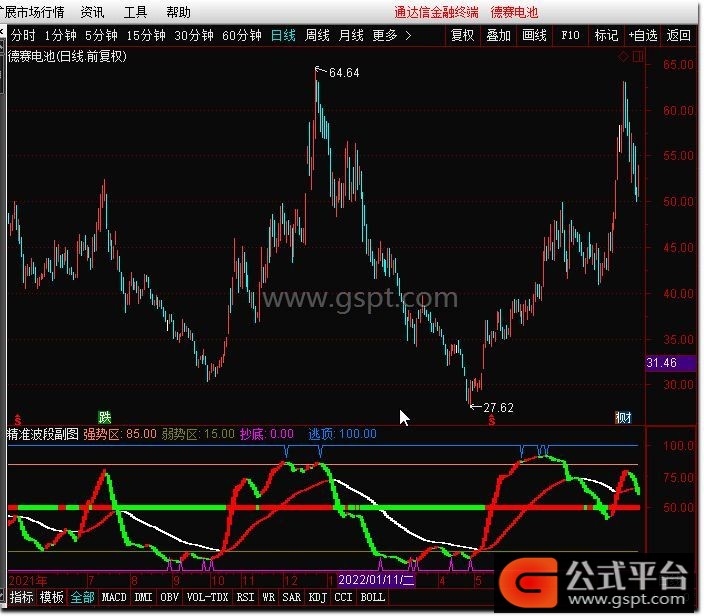Click the 返回 back button
Viewport: 704px width, 616px height.
[678, 35]
